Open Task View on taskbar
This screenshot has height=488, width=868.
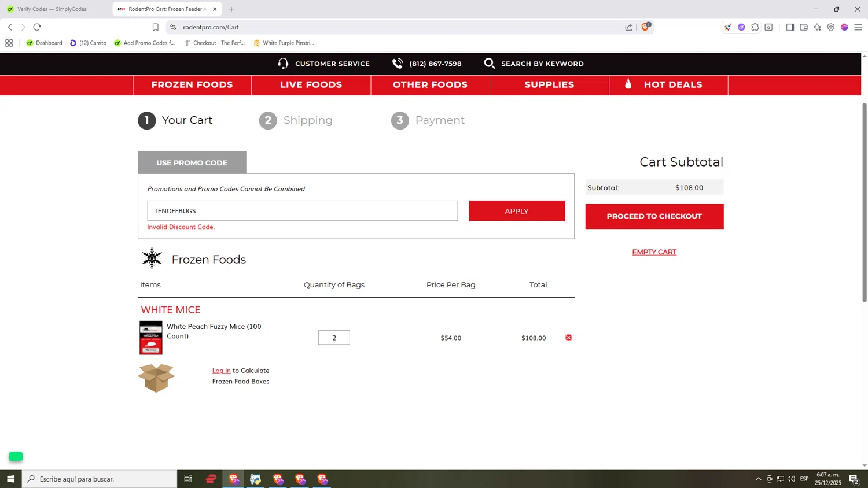[188, 479]
